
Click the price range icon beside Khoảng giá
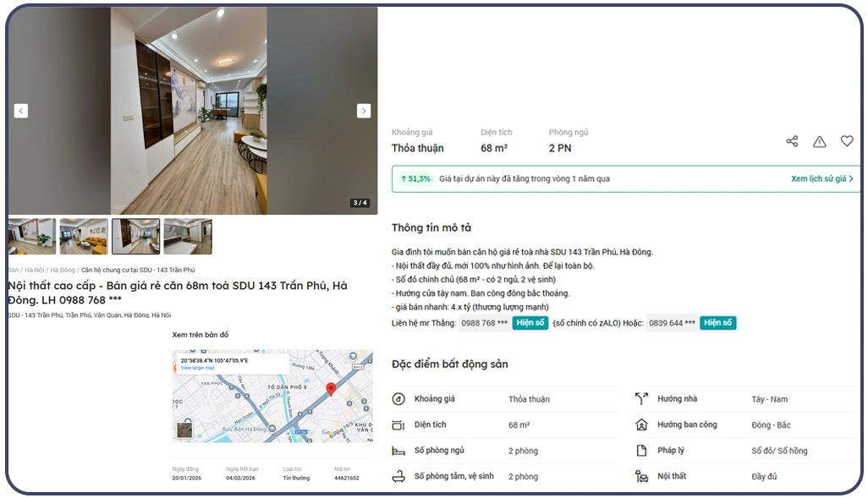pyautogui.click(x=398, y=399)
